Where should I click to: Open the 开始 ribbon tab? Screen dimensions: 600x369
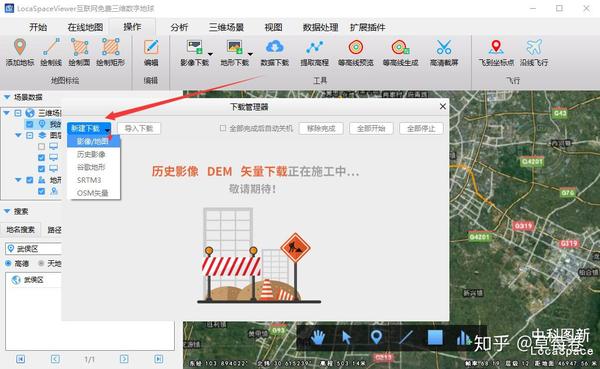(38, 27)
